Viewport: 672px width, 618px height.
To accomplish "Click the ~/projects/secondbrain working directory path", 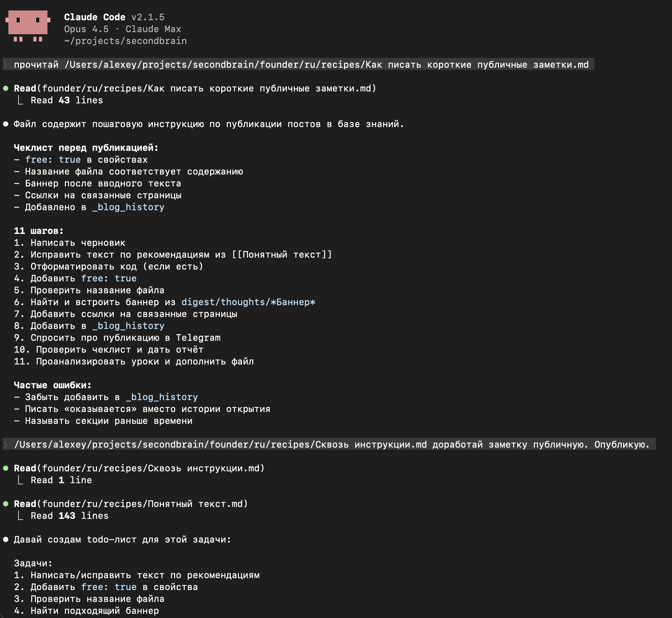I will click(125, 41).
